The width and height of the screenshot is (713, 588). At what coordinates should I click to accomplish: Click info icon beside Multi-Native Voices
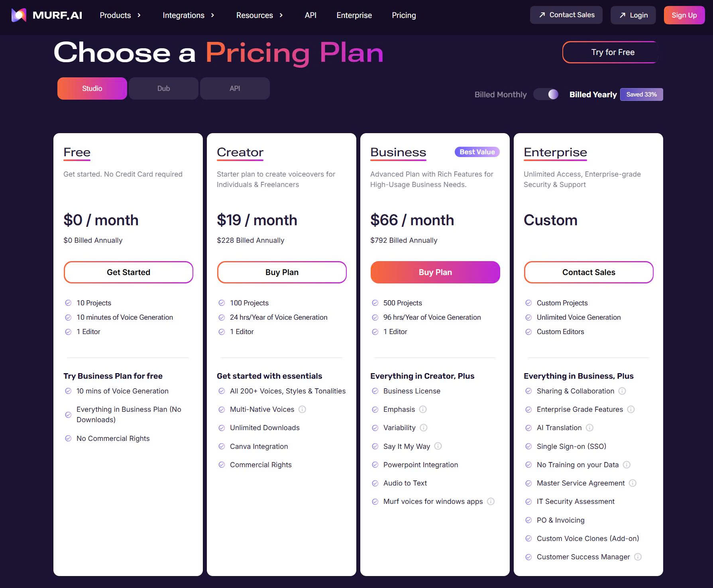(x=302, y=409)
